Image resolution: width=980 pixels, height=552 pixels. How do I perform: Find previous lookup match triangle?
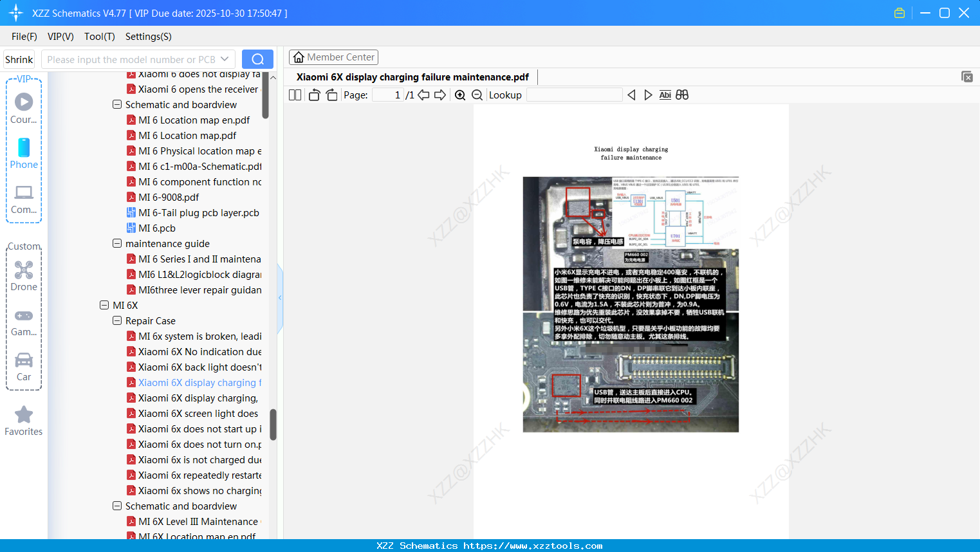[x=631, y=95]
